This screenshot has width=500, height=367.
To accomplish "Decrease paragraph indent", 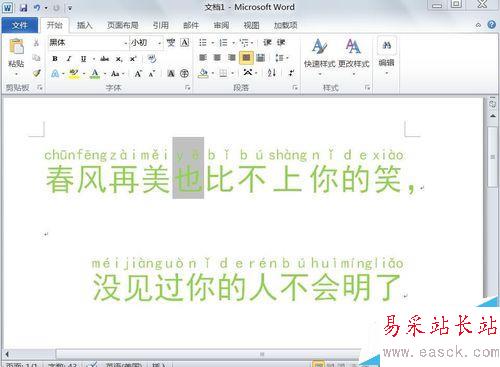I will click(x=267, y=43).
